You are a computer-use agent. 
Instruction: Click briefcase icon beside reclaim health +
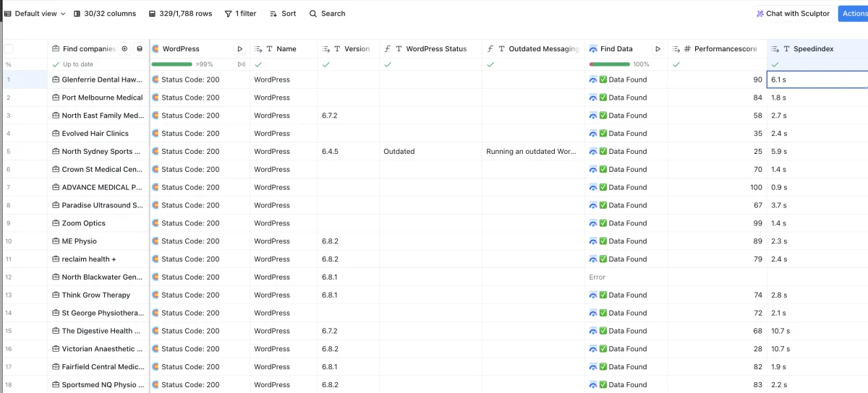pyautogui.click(x=56, y=259)
